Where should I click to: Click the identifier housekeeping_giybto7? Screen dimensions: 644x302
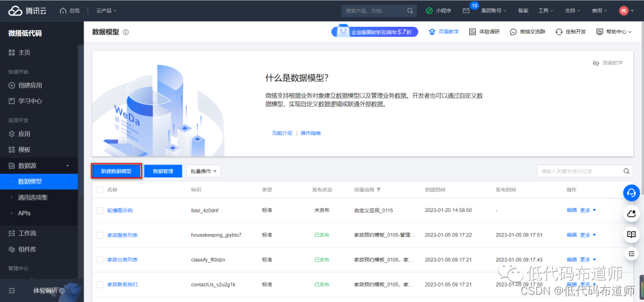tap(216, 235)
